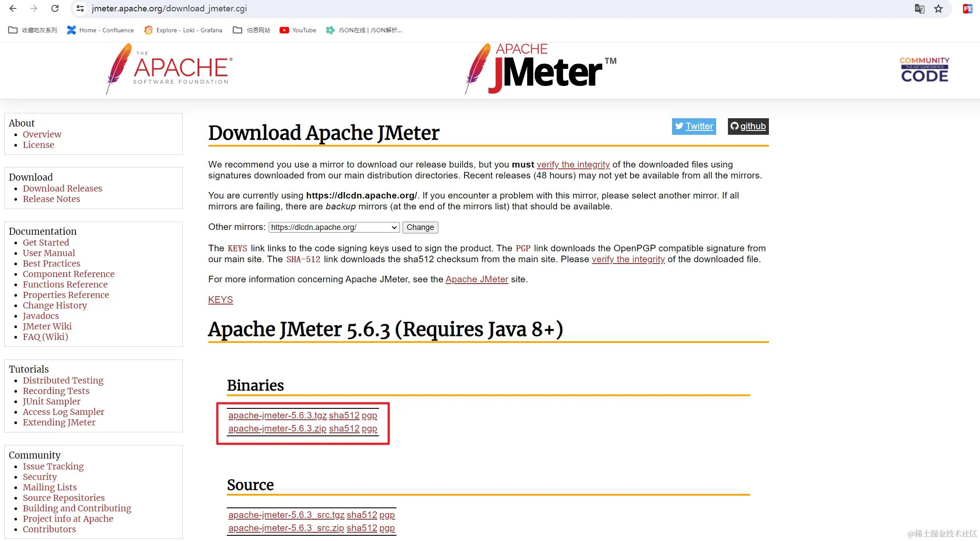Open Release Notes

pos(51,199)
